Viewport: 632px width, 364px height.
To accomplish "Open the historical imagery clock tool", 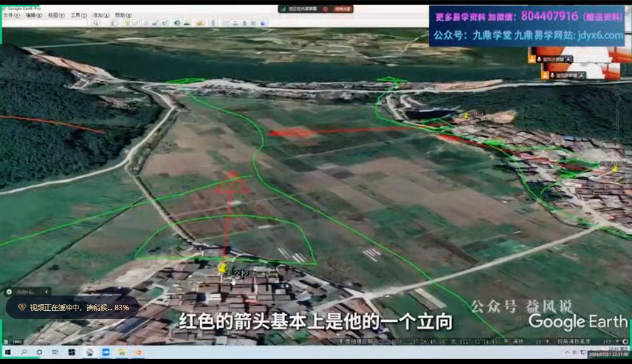I will (x=177, y=23).
